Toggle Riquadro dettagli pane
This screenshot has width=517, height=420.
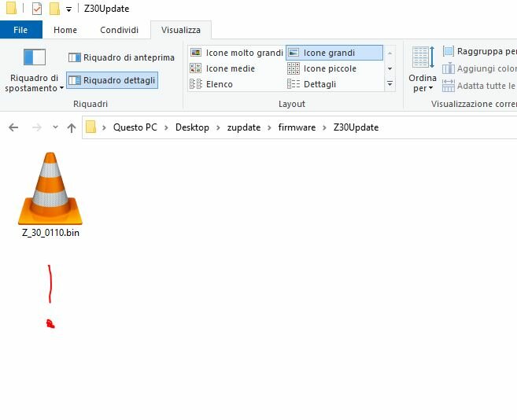tap(112, 80)
